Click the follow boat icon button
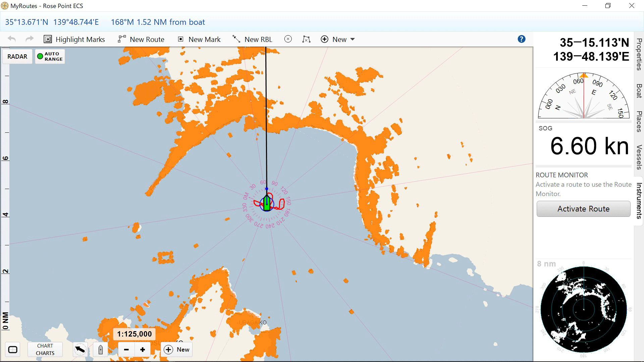Screen dimensions: 644x362 [x=100, y=350]
